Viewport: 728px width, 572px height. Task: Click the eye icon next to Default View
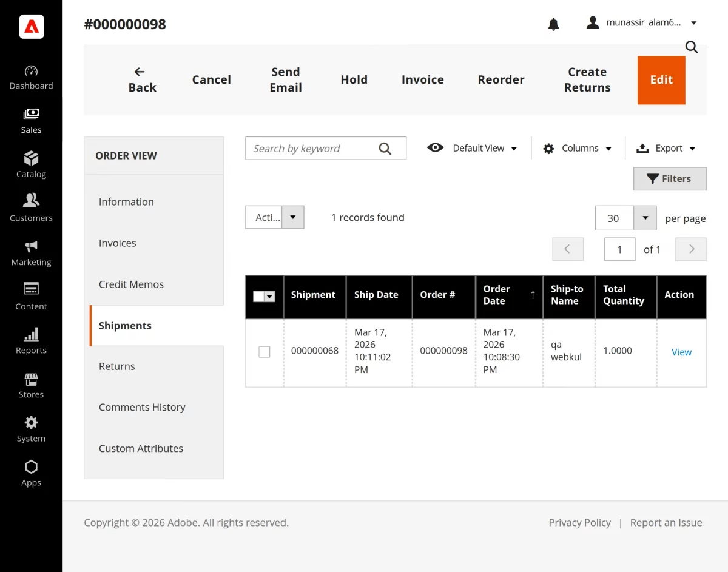tap(435, 147)
